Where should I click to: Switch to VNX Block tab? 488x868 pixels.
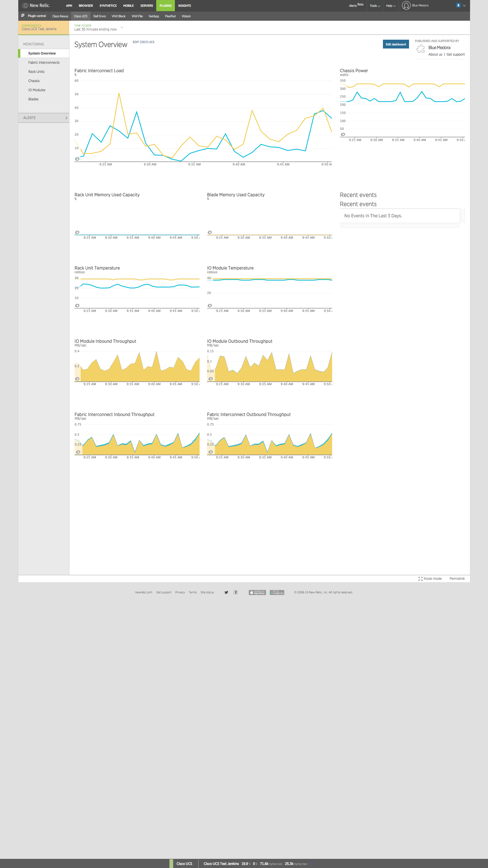point(119,16)
